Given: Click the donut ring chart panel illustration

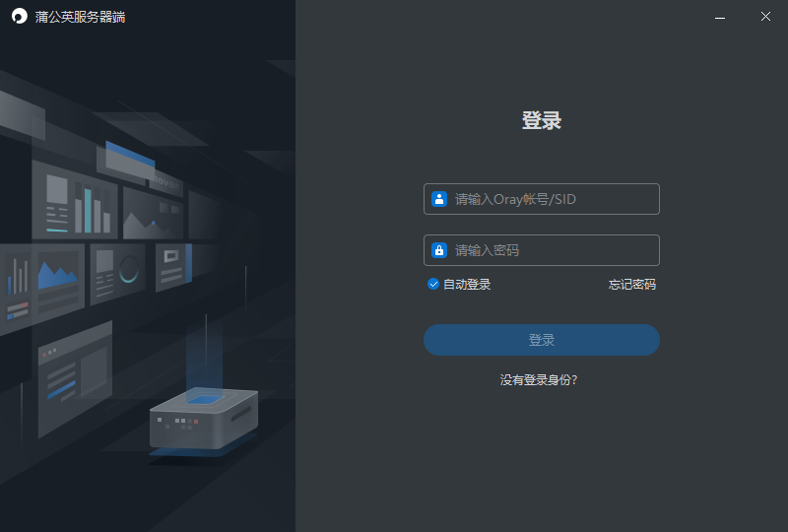Looking at the screenshot, I should click(117, 273).
